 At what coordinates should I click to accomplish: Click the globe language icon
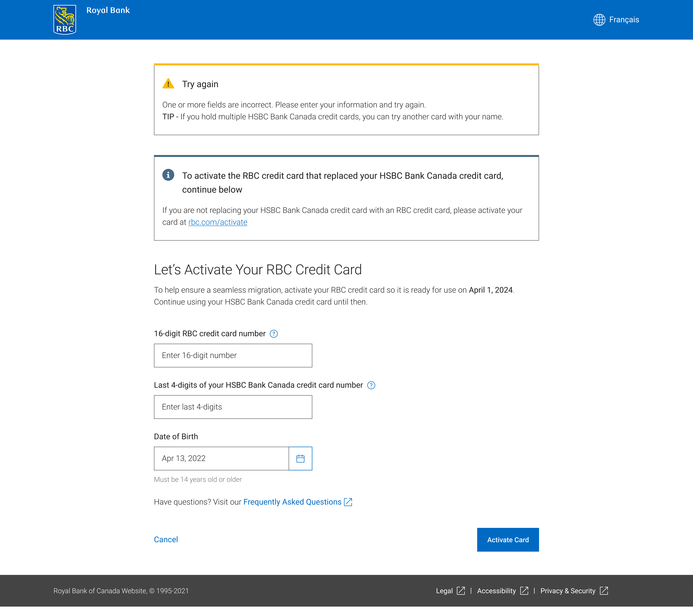599,20
